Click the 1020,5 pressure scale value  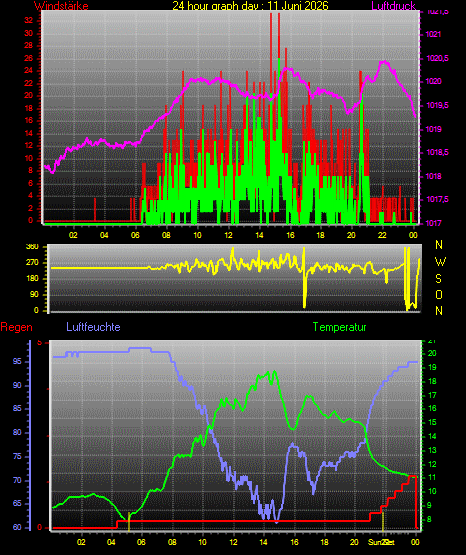437,58
